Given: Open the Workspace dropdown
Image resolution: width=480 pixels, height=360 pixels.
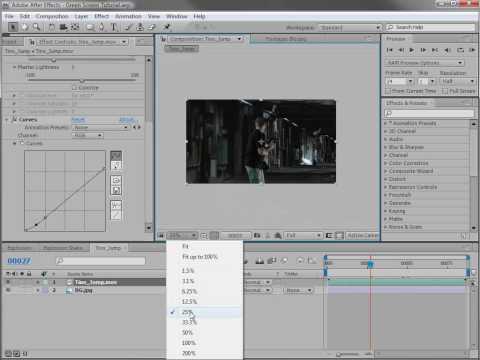Looking at the screenshot, I should pos(350,27).
